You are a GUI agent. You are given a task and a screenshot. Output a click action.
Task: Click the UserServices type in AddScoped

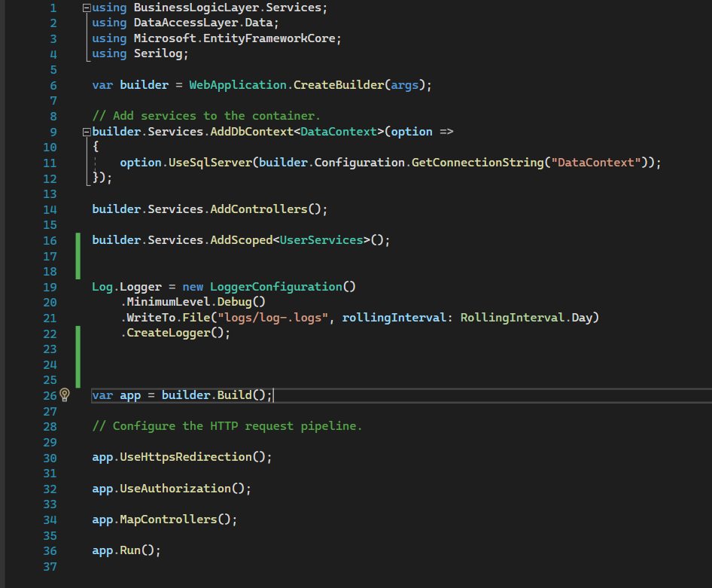321,240
